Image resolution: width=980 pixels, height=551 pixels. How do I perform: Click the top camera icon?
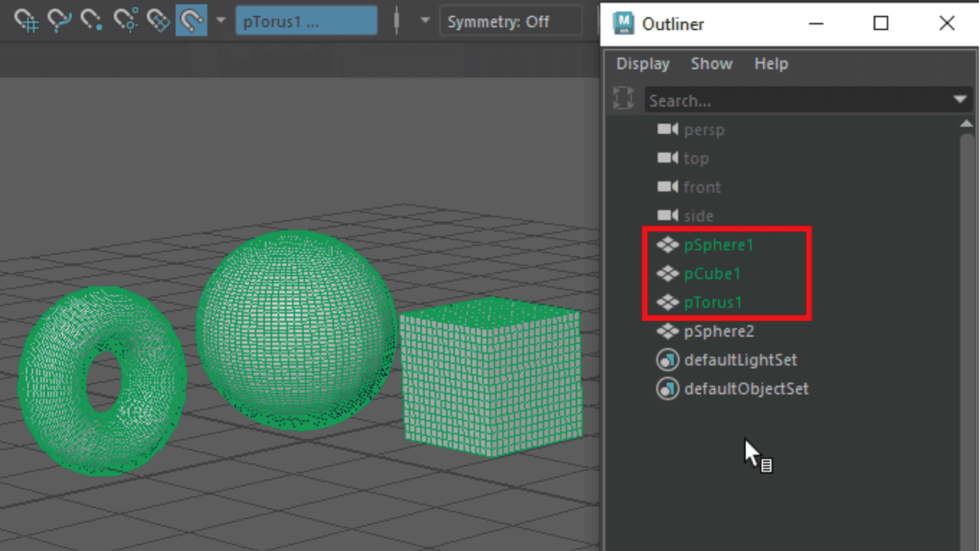click(668, 158)
